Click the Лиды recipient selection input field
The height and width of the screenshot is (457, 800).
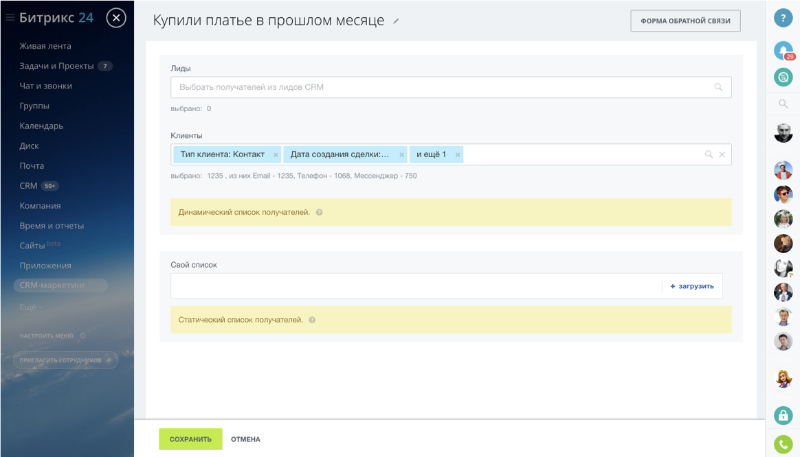point(440,88)
